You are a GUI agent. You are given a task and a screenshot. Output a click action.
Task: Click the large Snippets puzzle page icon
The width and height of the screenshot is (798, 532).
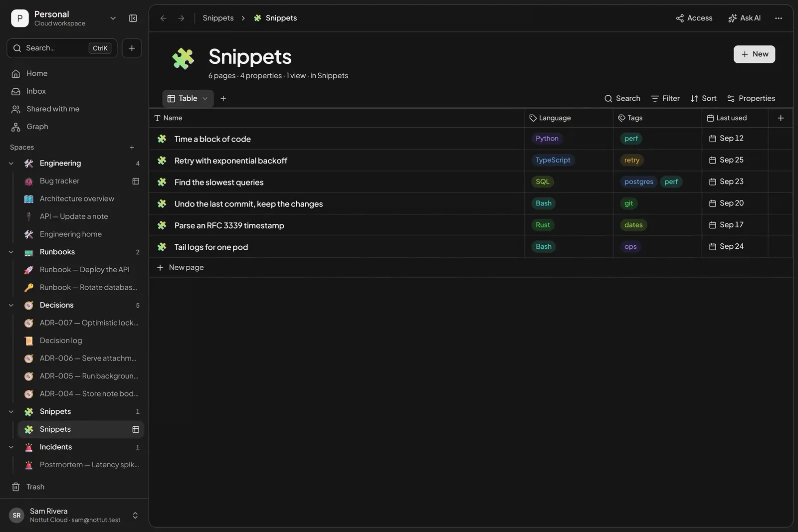183,59
